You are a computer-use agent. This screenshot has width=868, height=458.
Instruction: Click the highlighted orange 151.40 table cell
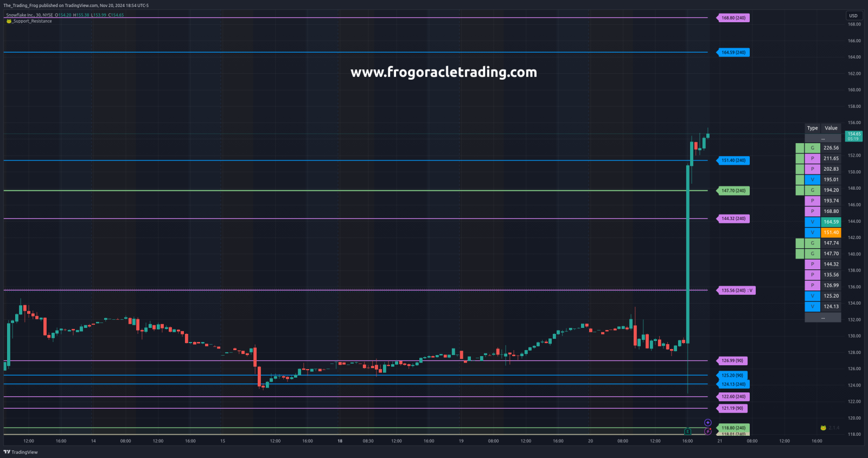tap(831, 233)
